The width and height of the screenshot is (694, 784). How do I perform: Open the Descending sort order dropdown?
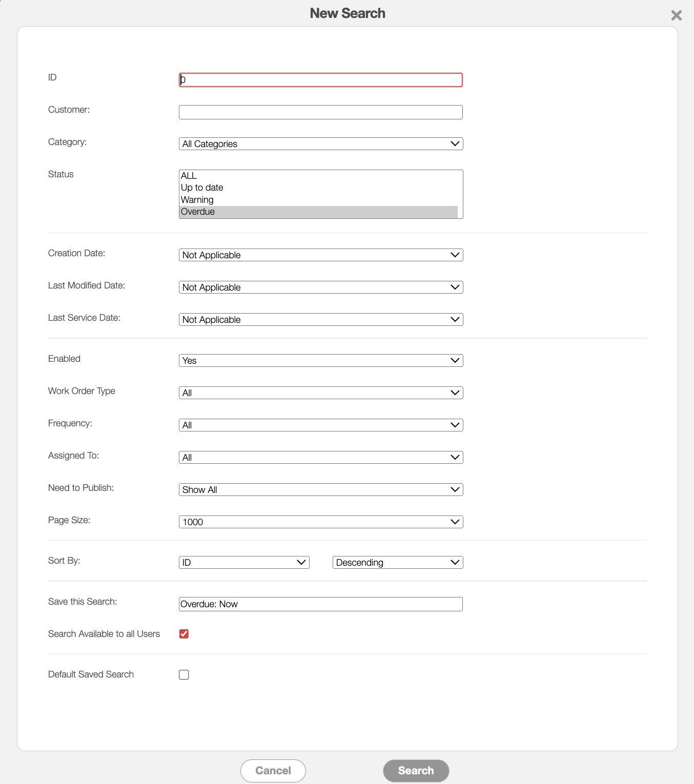[398, 563]
